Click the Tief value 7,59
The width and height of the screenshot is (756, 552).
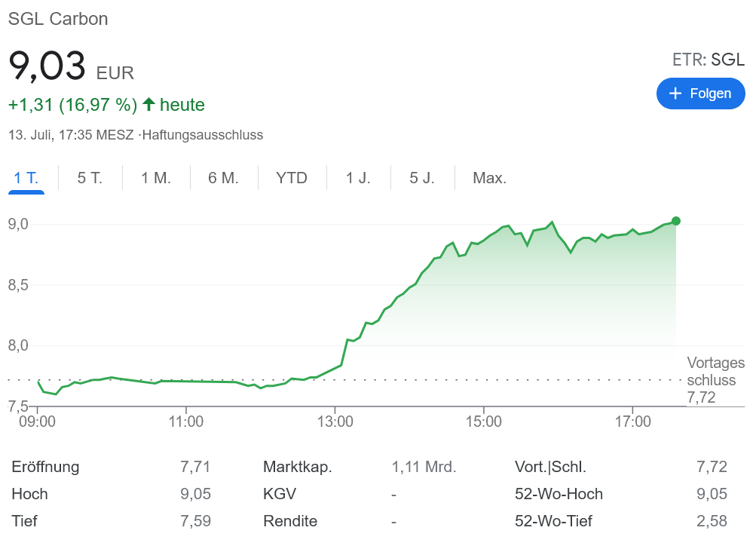pyautogui.click(x=195, y=520)
